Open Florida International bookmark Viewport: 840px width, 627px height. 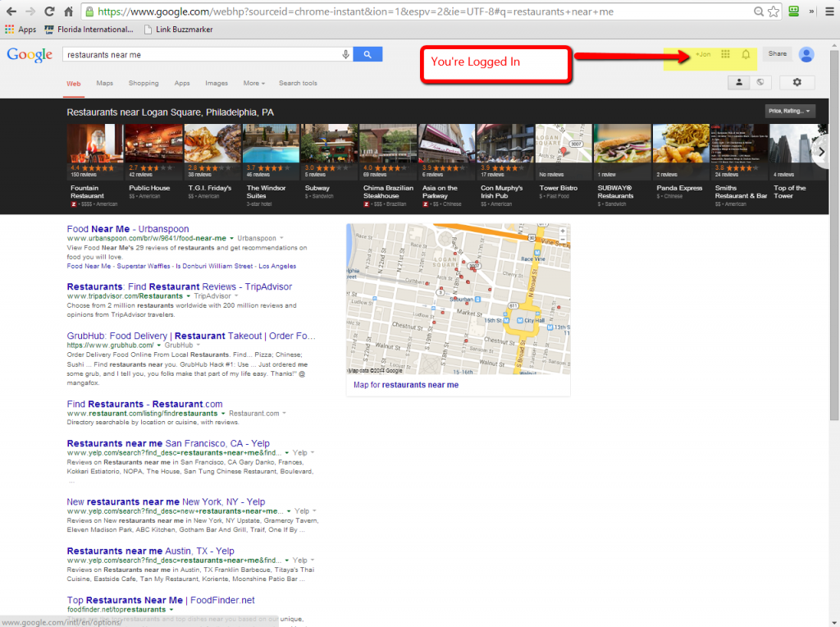pos(89,30)
